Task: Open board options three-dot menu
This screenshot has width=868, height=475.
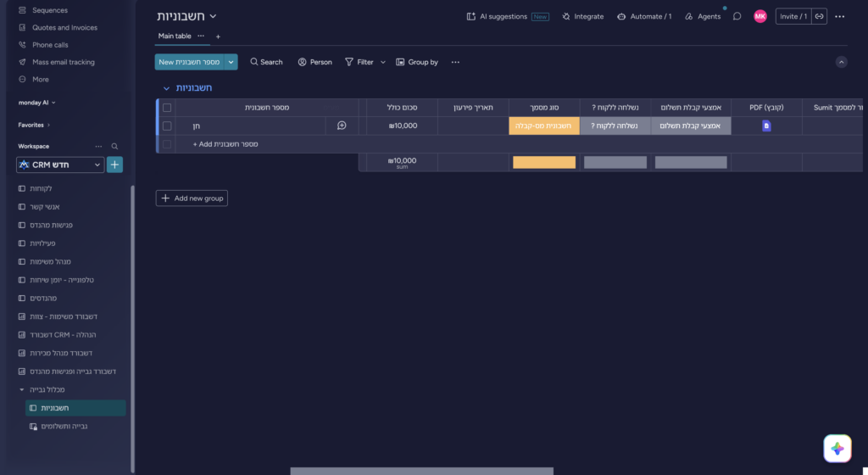Action: pos(840,17)
